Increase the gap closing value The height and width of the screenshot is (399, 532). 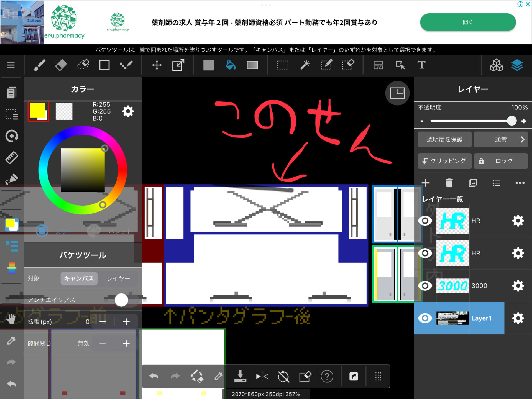pos(126,344)
